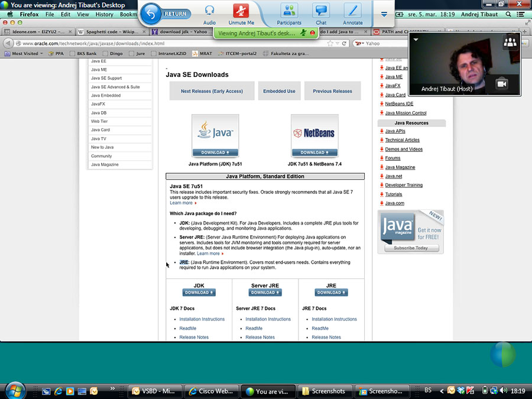Viewport: 532px width, 399px height.
Task: Switch to the Spaghetti code Wikipedia tab
Action: click(112, 31)
